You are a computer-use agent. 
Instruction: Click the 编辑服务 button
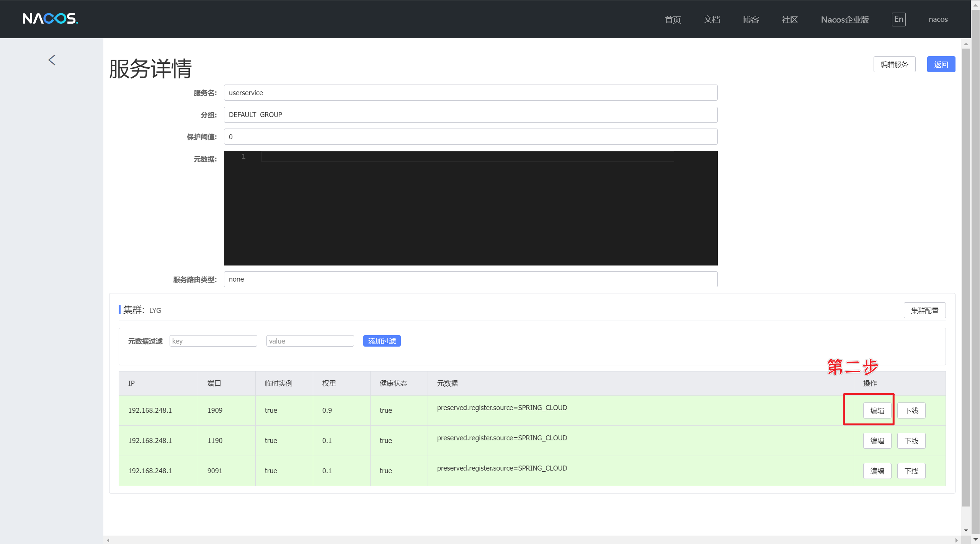[894, 64]
